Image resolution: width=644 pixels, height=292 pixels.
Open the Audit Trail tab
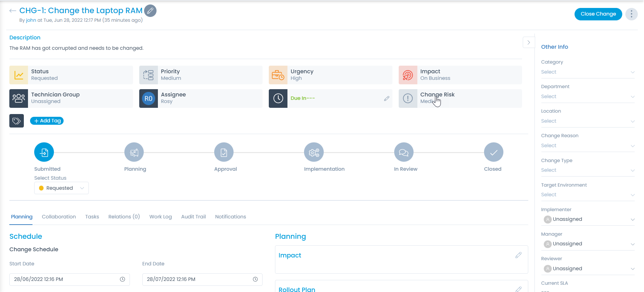(x=193, y=217)
